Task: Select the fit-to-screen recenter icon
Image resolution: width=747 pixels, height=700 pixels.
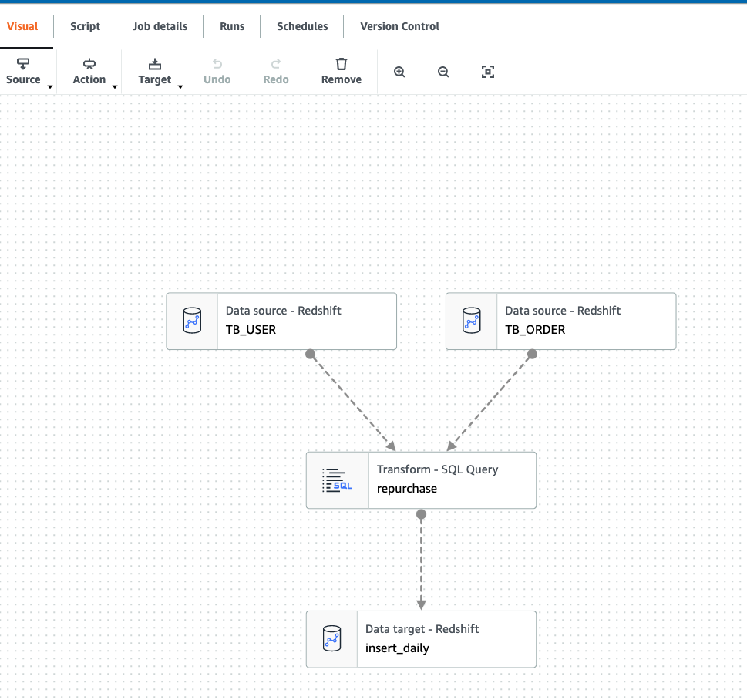Action: coord(488,71)
